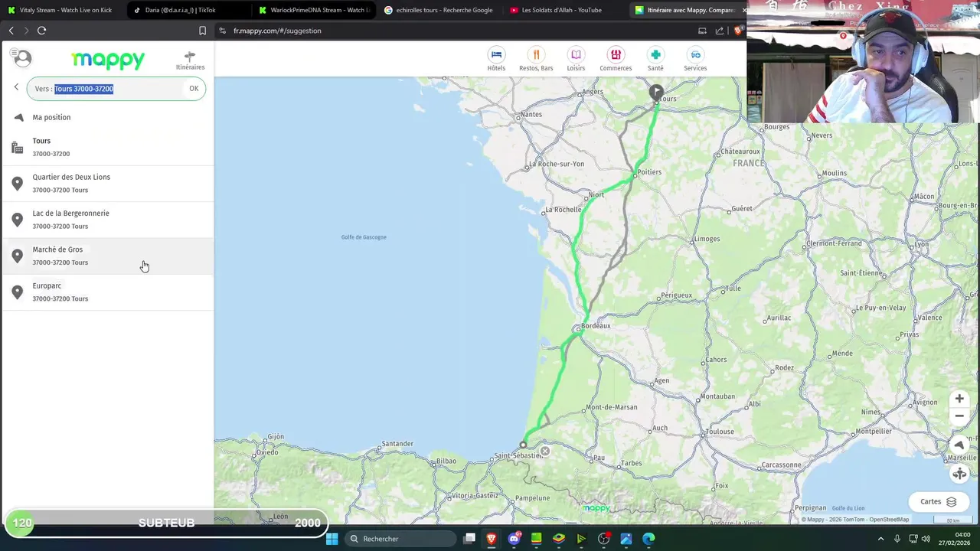Click the close marker near the Spanish border
The width and height of the screenshot is (980, 551).
545,452
